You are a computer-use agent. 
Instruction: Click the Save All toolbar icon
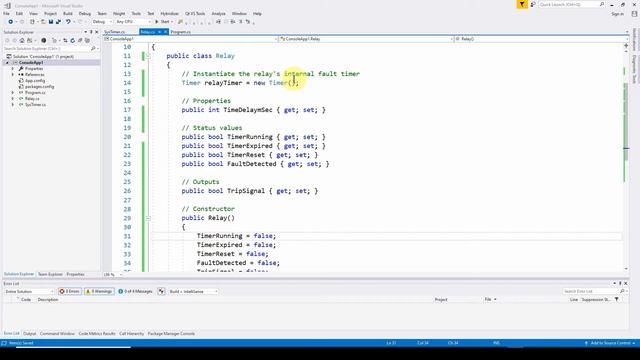click(58, 22)
